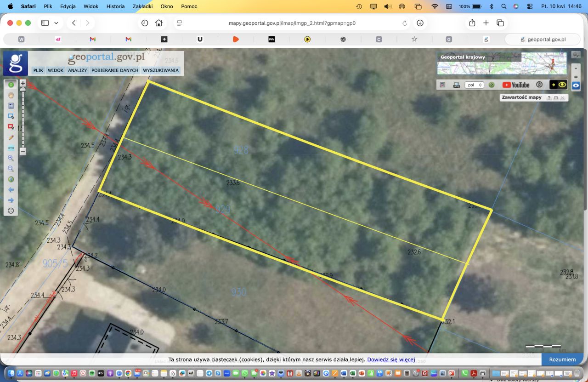Click the crosshair circle tool in left toolbar
Viewport: 588px width, 382px height.
coord(11,211)
